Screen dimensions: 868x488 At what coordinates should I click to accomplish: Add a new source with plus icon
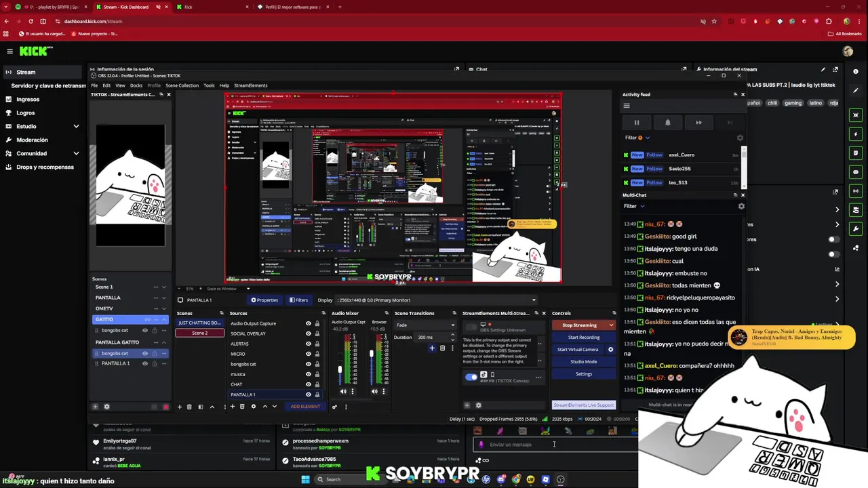pyautogui.click(x=233, y=407)
